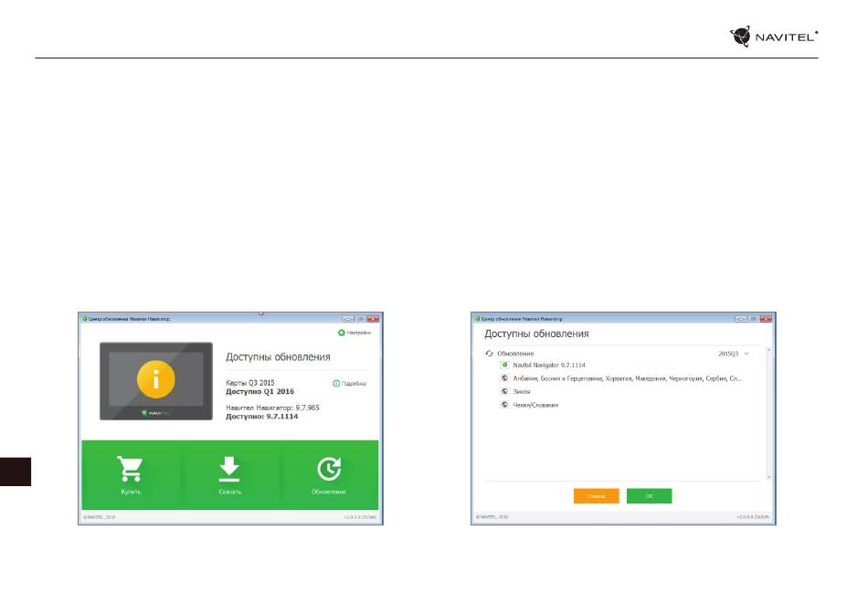This screenshot has height=615, width=868.
Task: Open Настройки via the green gear icon
Action: coord(342,333)
